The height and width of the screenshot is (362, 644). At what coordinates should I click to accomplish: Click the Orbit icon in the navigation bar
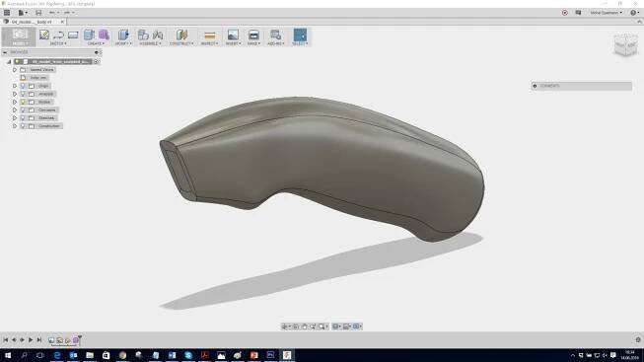pos(284,326)
